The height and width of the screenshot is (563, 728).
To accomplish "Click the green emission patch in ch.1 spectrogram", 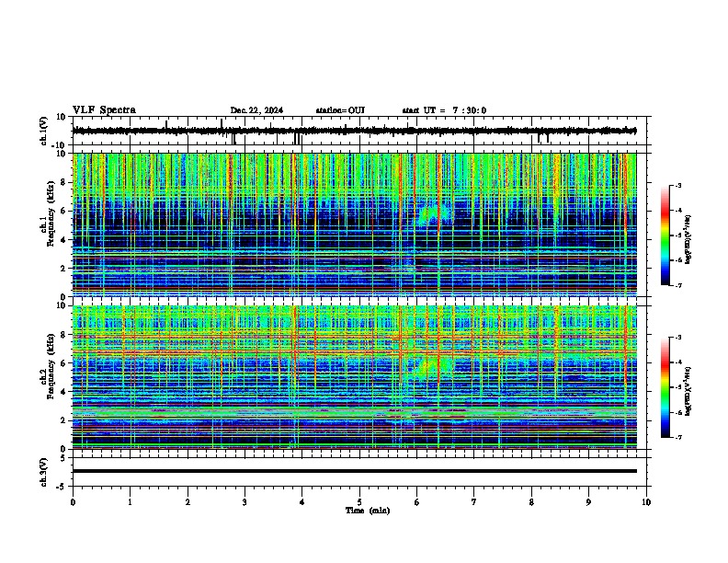I will click(x=433, y=213).
